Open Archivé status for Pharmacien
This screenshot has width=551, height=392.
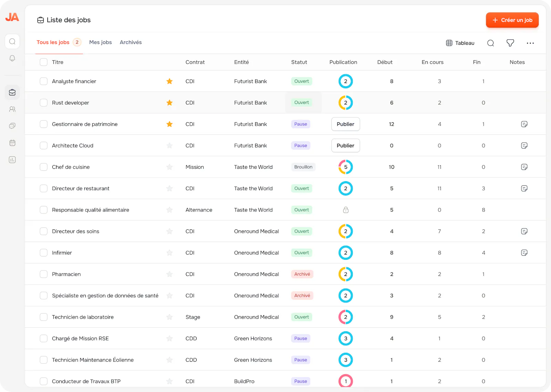(x=302, y=274)
